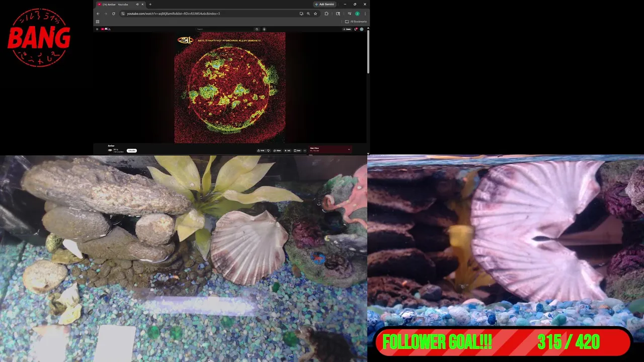Save the video to playlist
644x362 pixels.
(297, 150)
